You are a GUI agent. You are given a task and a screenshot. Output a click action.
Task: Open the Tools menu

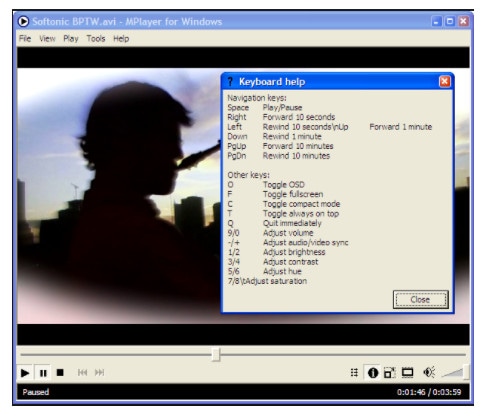[96, 39]
